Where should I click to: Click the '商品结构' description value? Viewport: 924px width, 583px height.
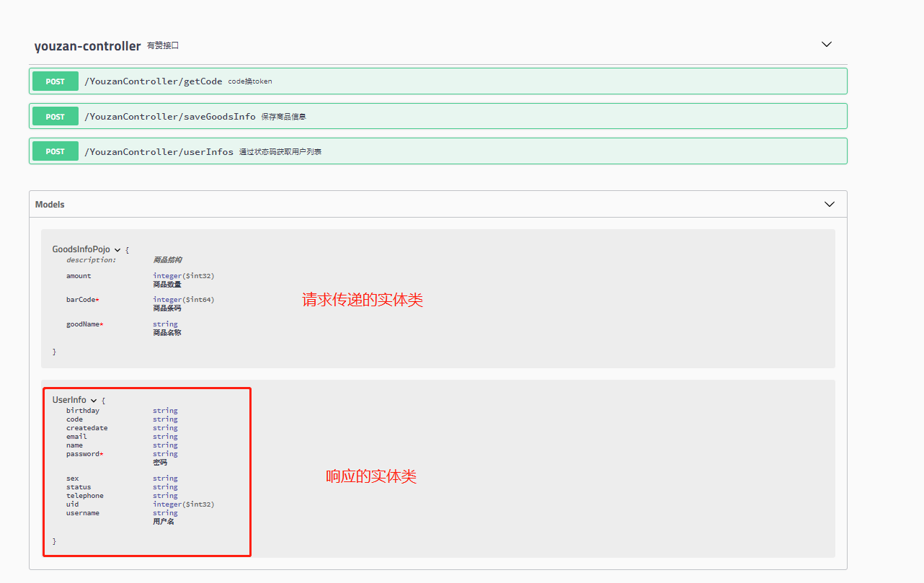click(167, 260)
